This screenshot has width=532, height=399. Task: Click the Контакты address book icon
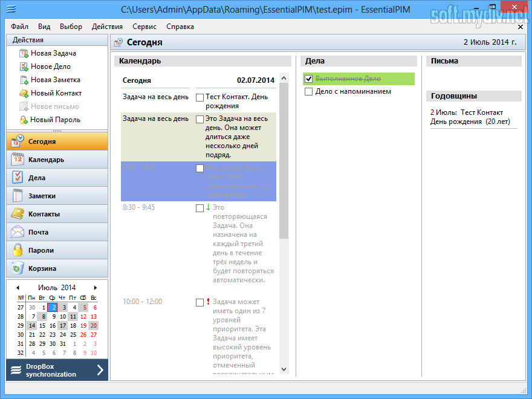click(18, 213)
